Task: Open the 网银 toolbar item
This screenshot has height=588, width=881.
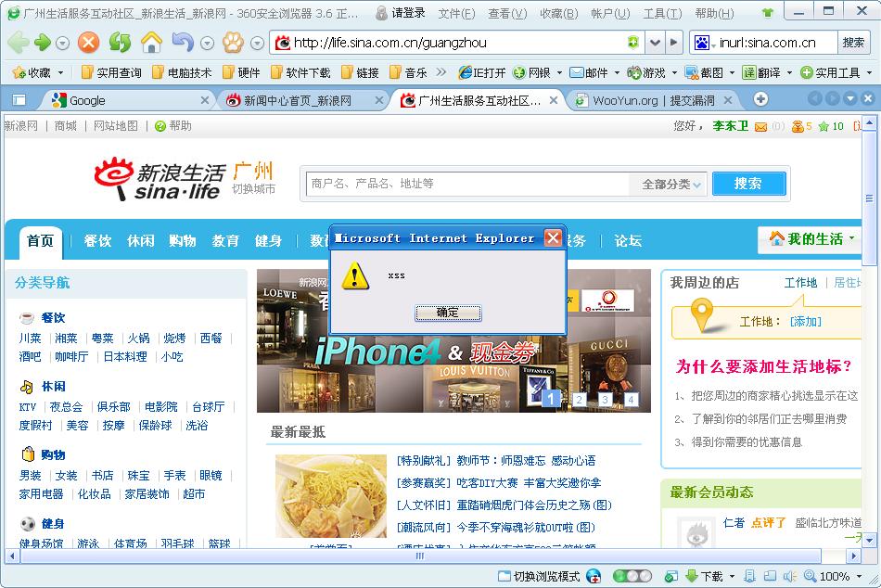Action: click(532, 72)
